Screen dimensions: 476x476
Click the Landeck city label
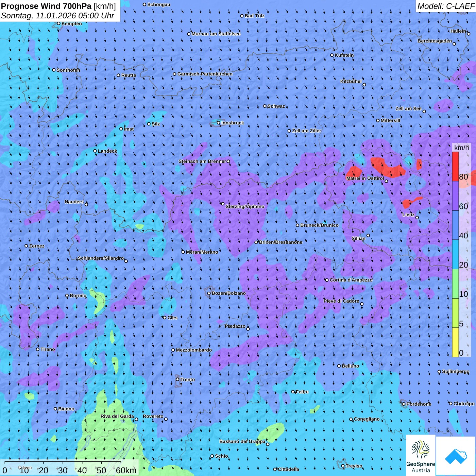coord(107,151)
